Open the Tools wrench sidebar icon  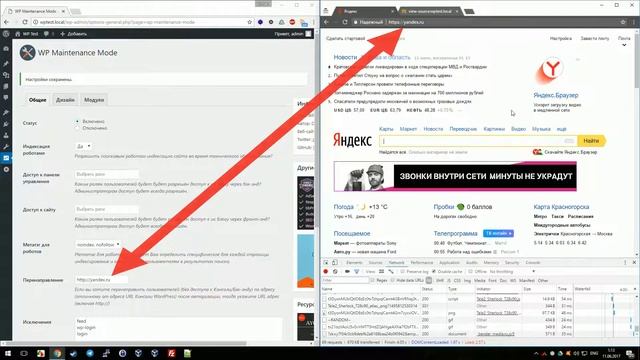[6, 147]
